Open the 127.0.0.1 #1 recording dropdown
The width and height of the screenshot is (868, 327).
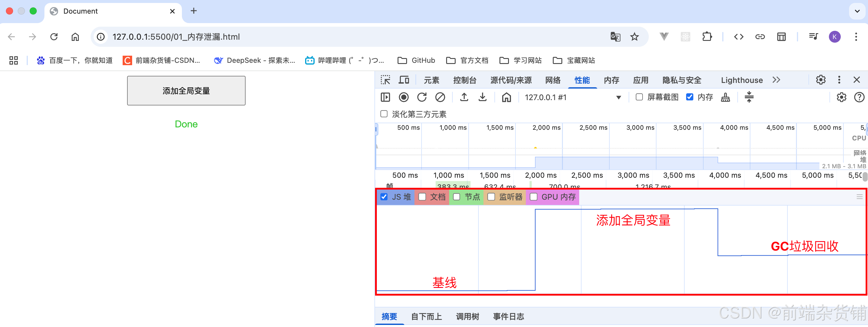(x=573, y=97)
